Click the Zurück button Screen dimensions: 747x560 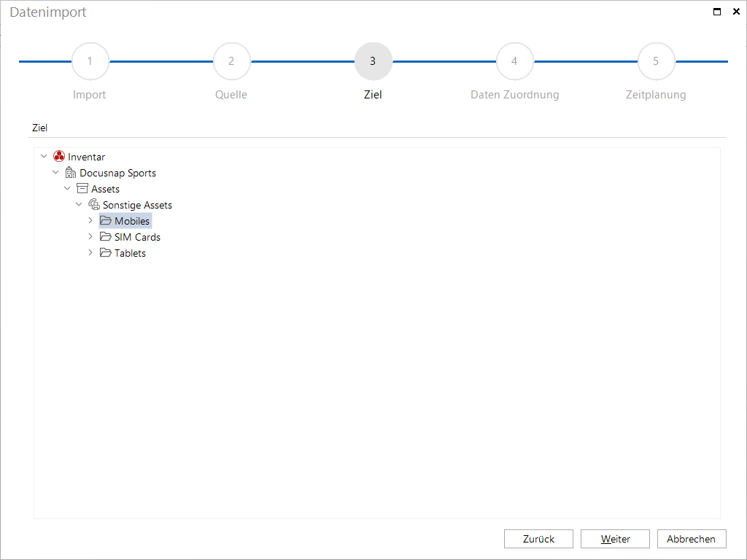(538, 539)
